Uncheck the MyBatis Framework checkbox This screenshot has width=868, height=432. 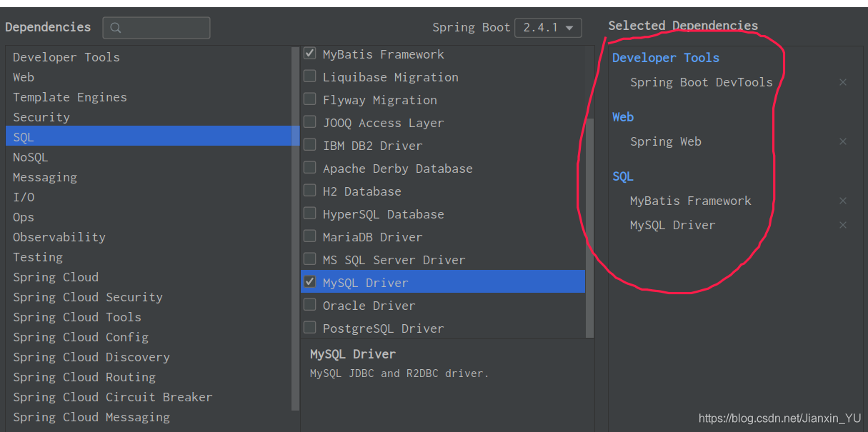[x=310, y=53]
